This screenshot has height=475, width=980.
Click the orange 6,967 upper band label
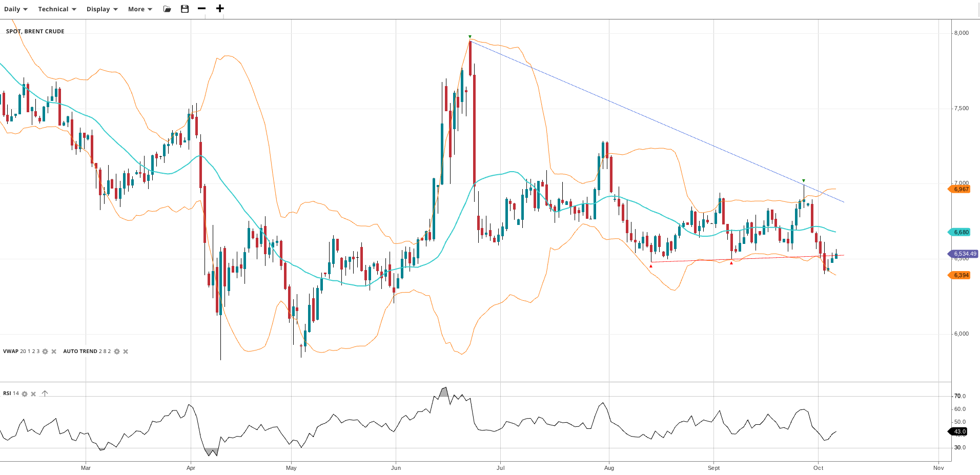click(961, 189)
